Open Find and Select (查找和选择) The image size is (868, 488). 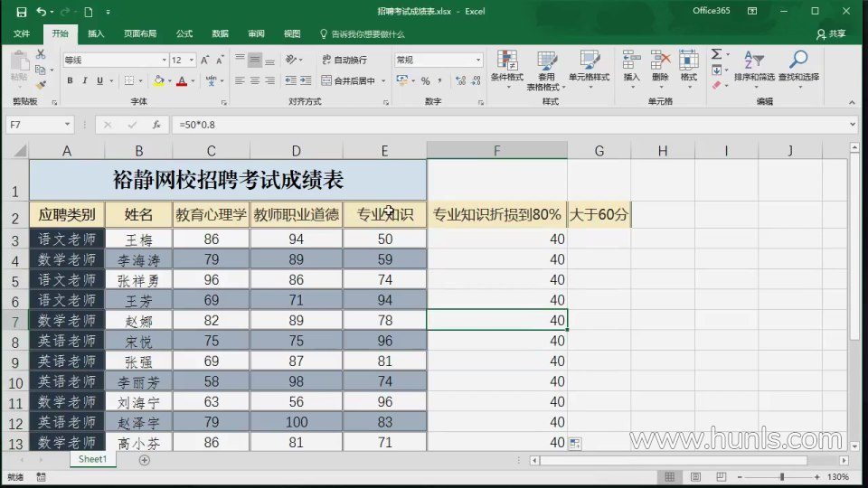tap(798, 67)
